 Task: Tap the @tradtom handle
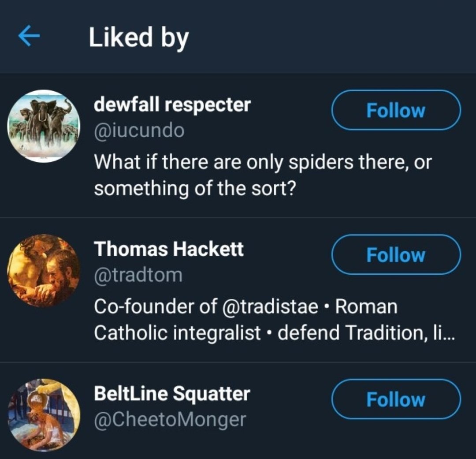tap(138, 275)
